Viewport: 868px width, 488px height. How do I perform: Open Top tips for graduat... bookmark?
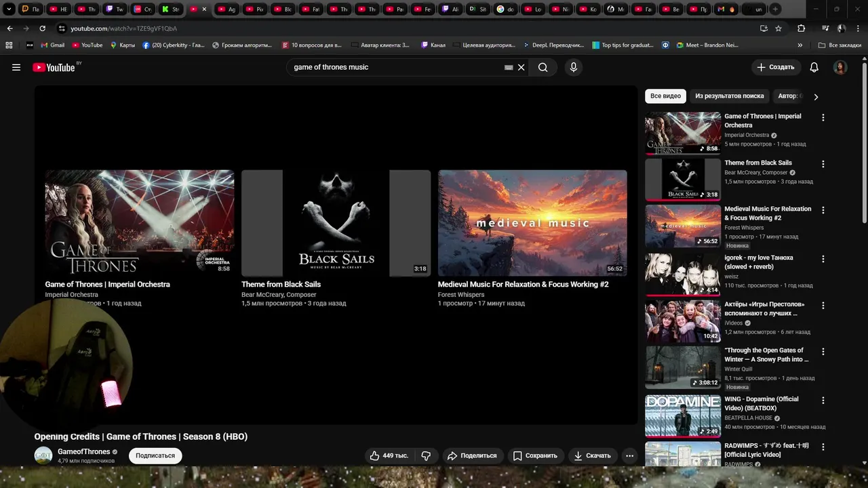tap(623, 45)
